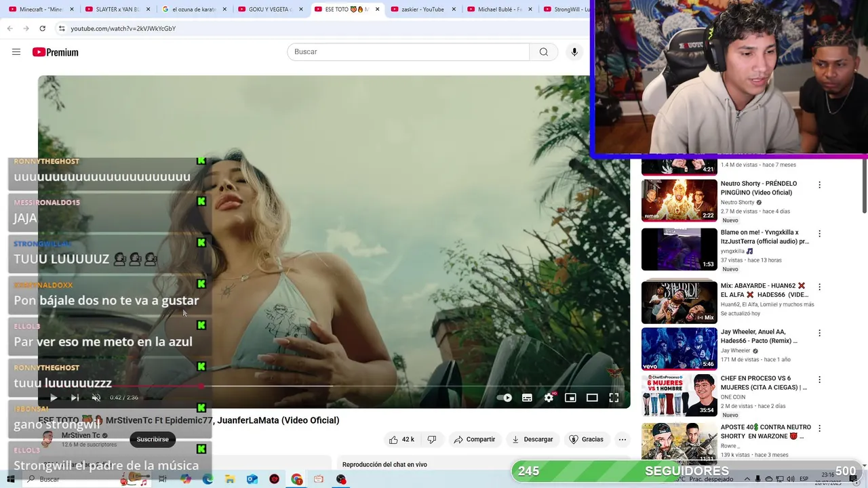Switch to the Minecraft browser tab
This screenshot has height=488, width=868.
tap(41, 9)
